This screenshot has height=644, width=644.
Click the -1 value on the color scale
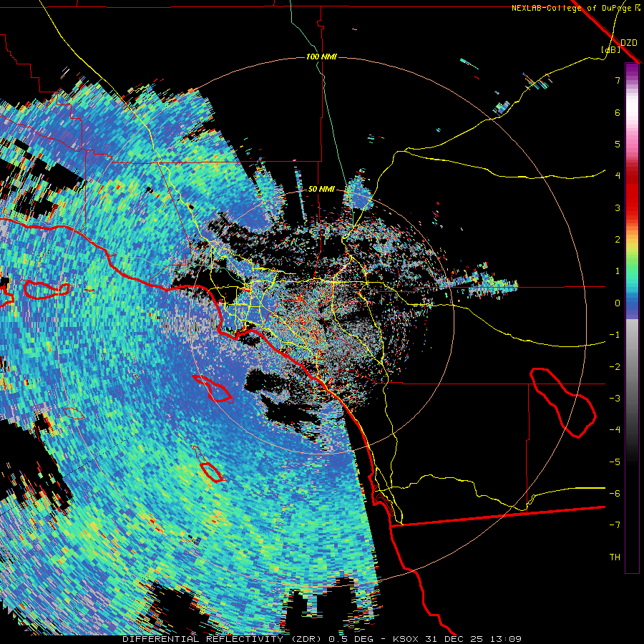coord(615,335)
